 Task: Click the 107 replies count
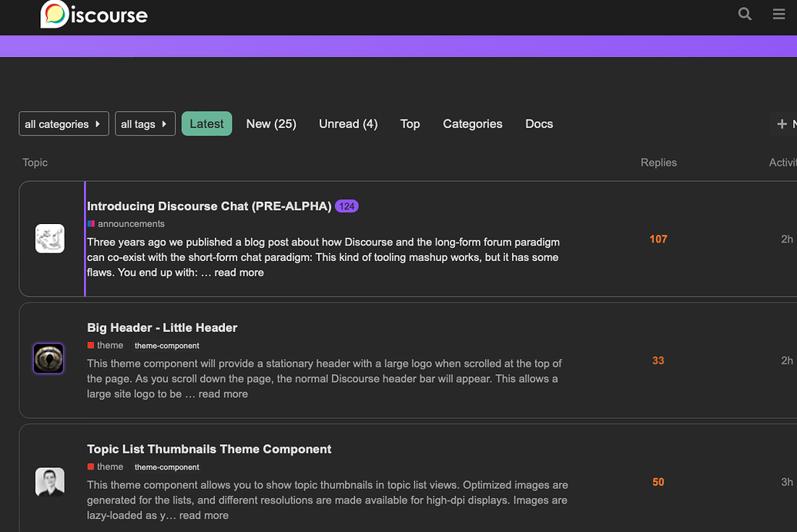point(658,239)
